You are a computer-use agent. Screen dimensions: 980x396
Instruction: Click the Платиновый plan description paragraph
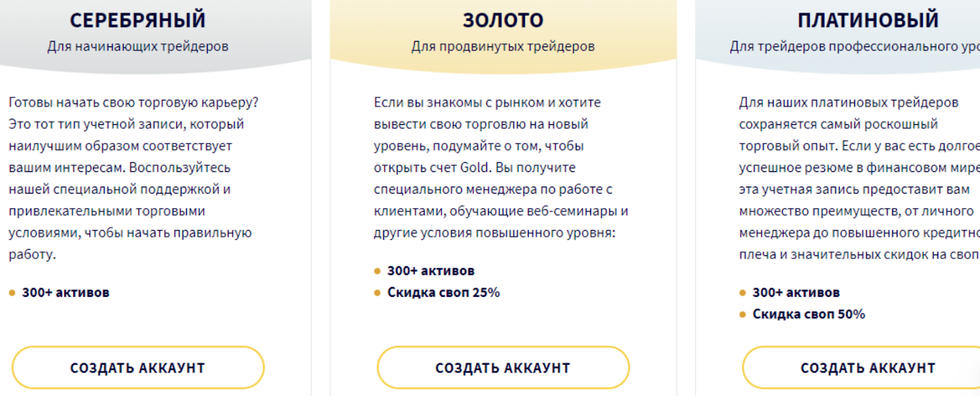pos(858,178)
